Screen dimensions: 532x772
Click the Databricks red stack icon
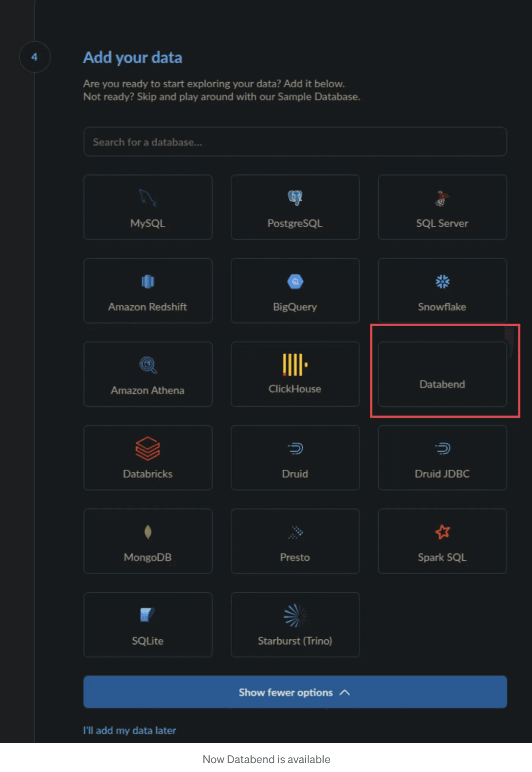(148, 448)
